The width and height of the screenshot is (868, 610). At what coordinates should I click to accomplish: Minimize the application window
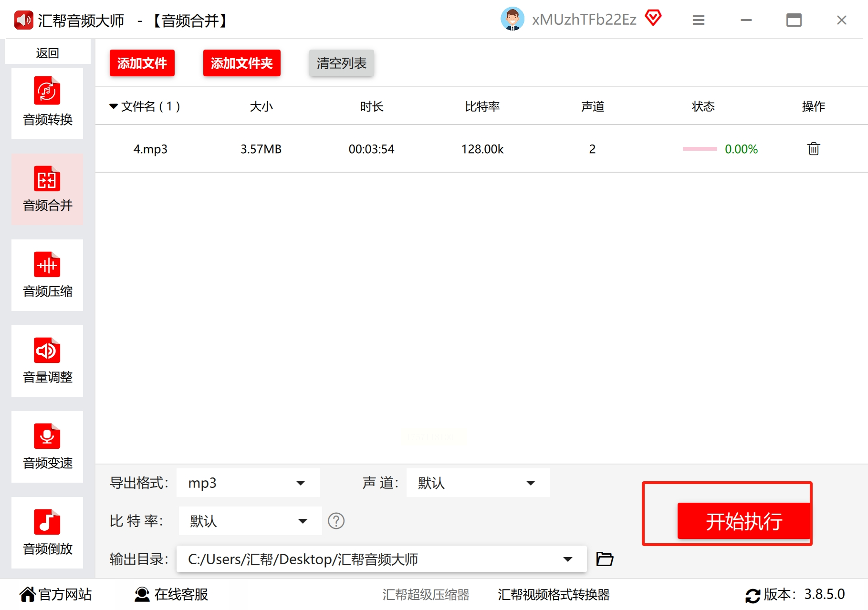pyautogui.click(x=746, y=20)
